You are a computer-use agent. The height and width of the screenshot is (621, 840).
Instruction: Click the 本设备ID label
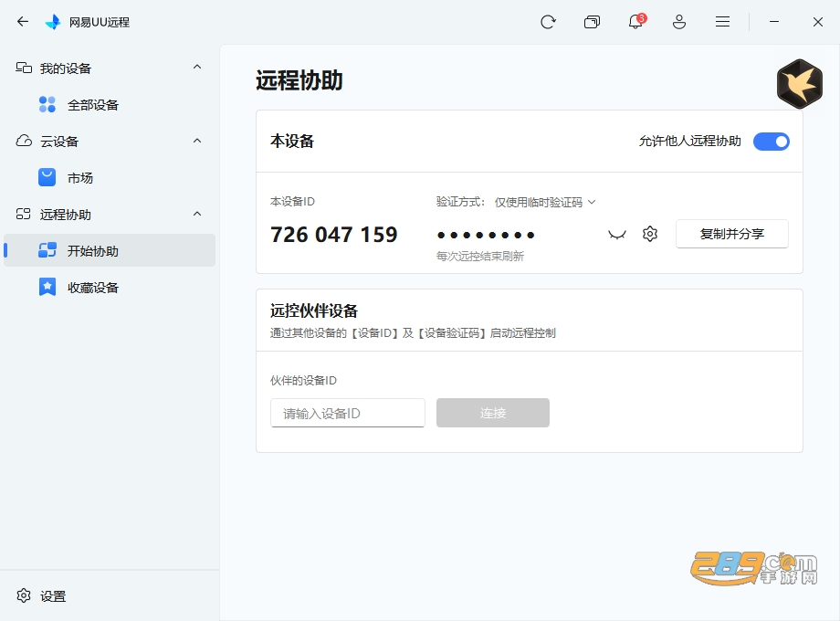click(292, 202)
